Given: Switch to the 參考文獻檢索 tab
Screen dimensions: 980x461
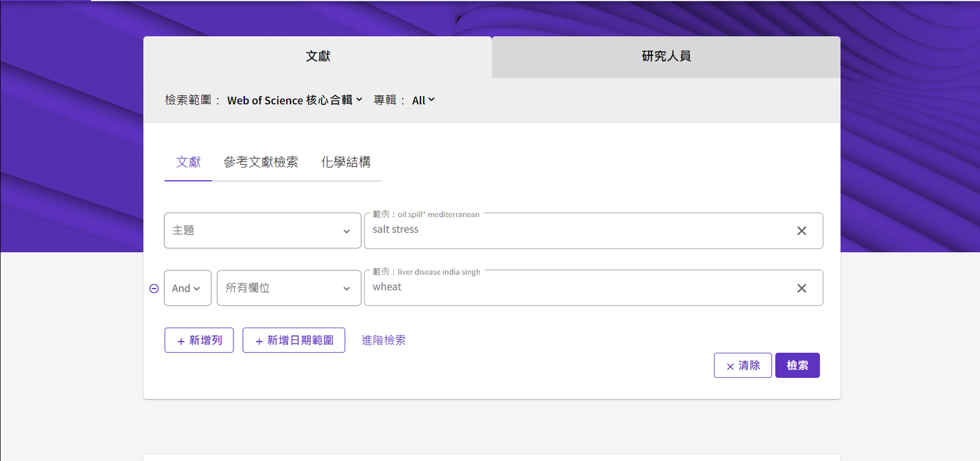Looking at the screenshot, I should tap(262, 161).
